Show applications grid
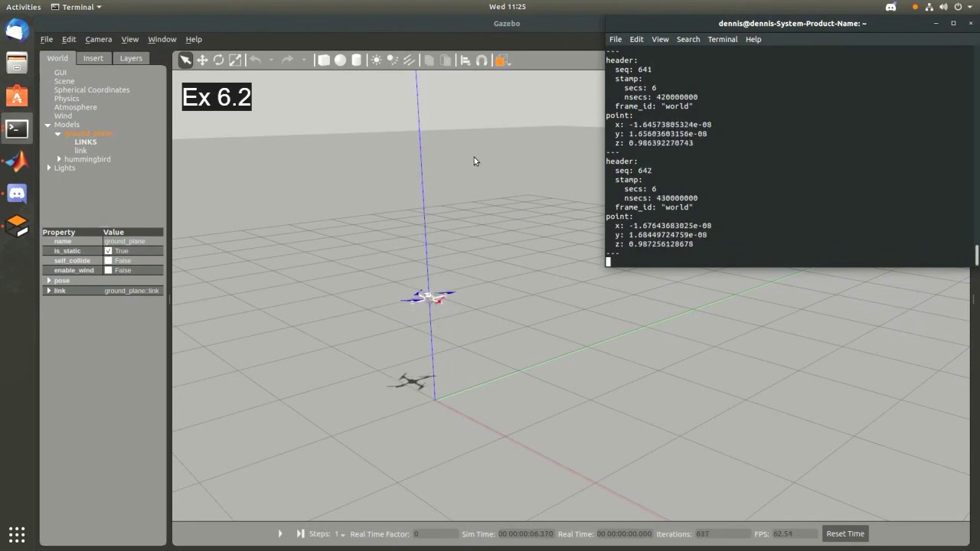Image resolution: width=980 pixels, height=551 pixels. [17, 534]
